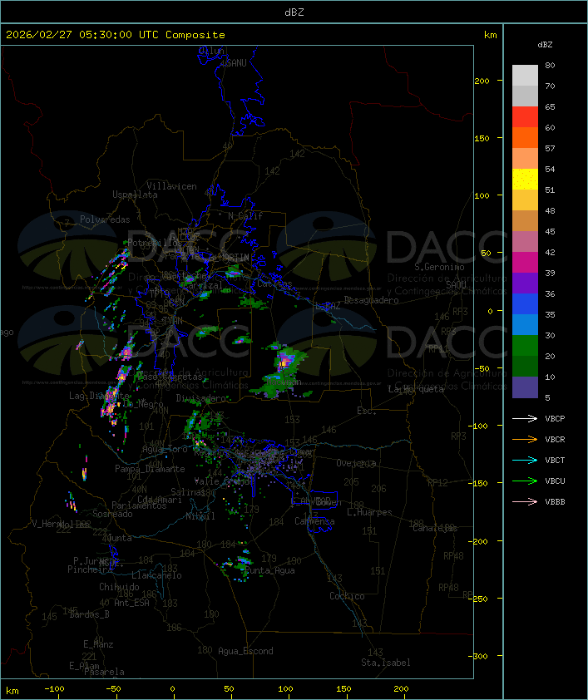
Task: Click the '-100' tick on the bottom axis
Action: (x=54, y=689)
